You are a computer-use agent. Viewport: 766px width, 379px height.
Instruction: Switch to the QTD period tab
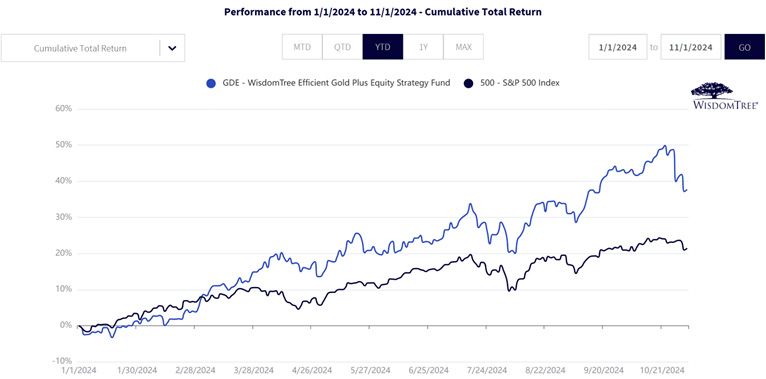tap(342, 47)
